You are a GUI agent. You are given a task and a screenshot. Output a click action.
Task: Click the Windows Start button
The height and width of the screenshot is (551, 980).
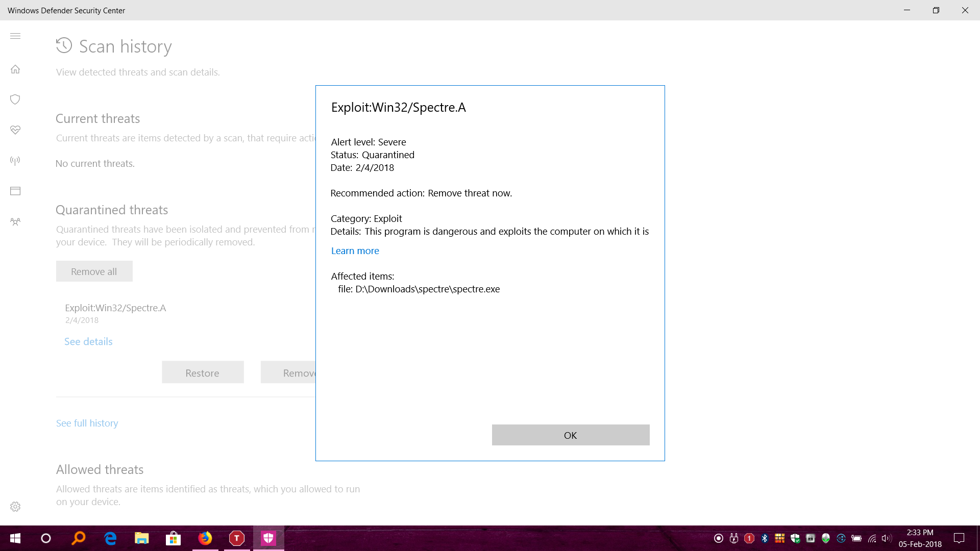click(15, 538)
